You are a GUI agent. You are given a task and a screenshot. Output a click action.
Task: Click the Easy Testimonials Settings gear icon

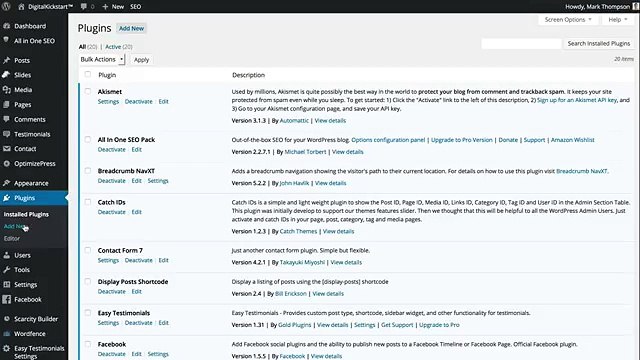click(7, 348)
